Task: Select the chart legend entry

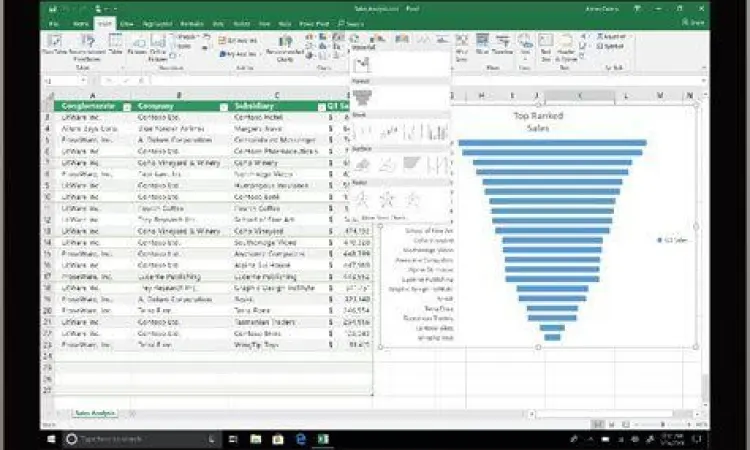Action: tap(673, 240)
